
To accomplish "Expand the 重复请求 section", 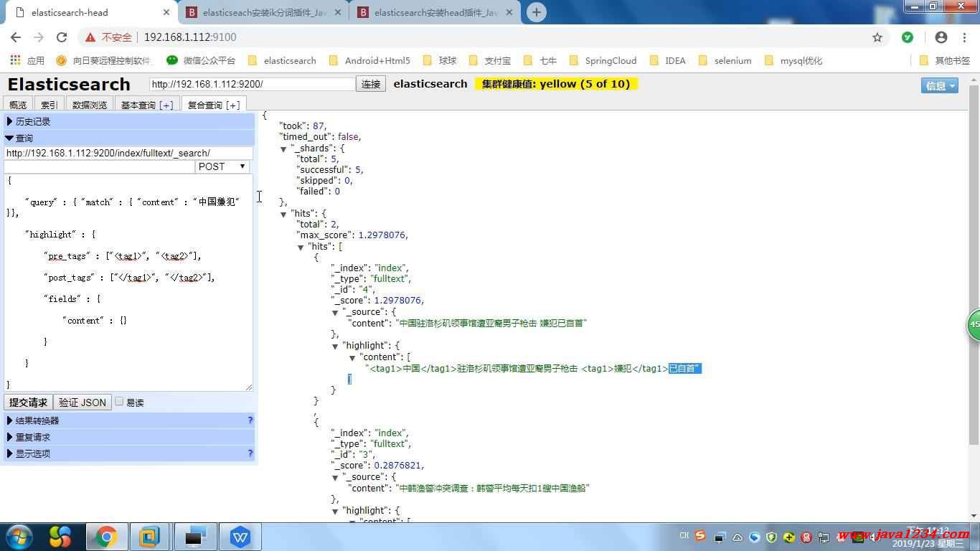I will pos(129,437).
